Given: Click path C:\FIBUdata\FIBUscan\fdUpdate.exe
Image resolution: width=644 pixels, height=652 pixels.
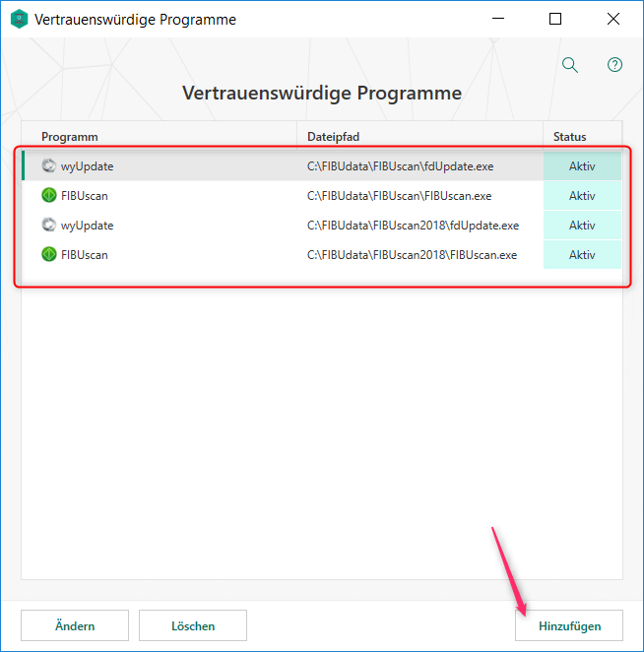Looking at the screenshot, I should [400, 166].
